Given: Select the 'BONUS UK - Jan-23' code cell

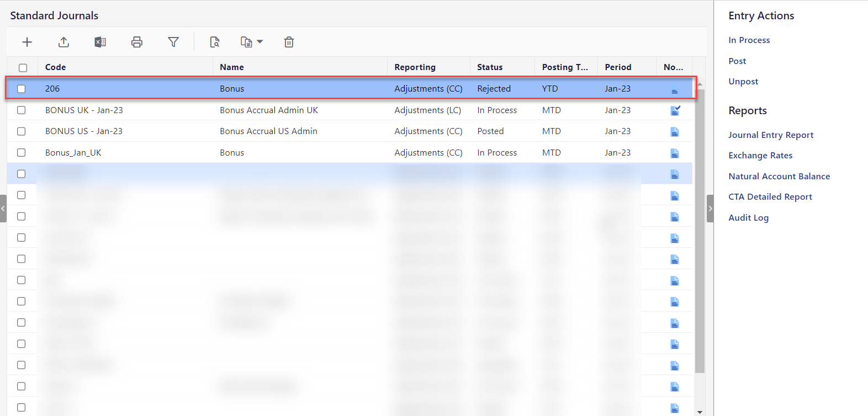Looking at the screenshot, I should tap(84, 110).
